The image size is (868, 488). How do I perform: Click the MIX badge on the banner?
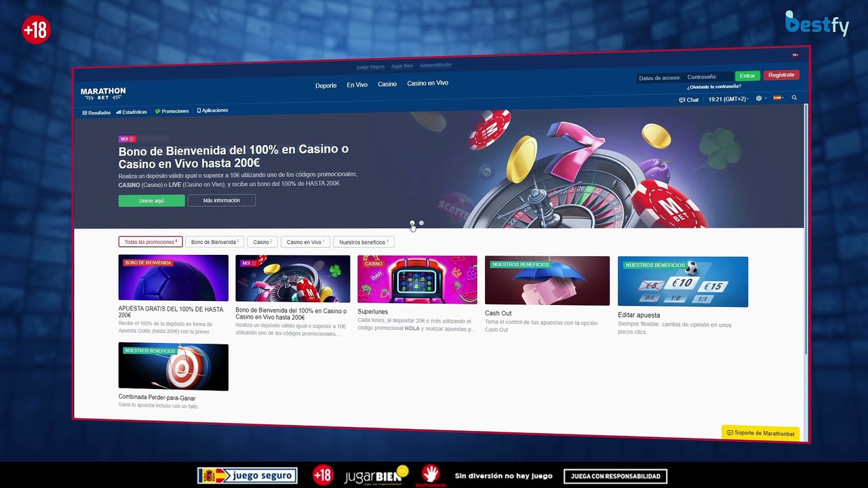click(x=127, y=139)
